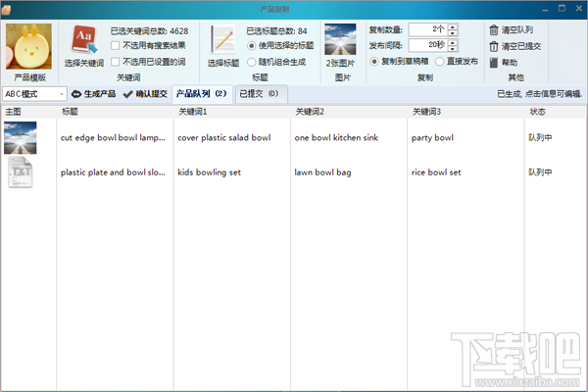The image size is (588, 392).
Task: Click keyword 'lawn bowl bag'
Action: (x=322, y=172)
